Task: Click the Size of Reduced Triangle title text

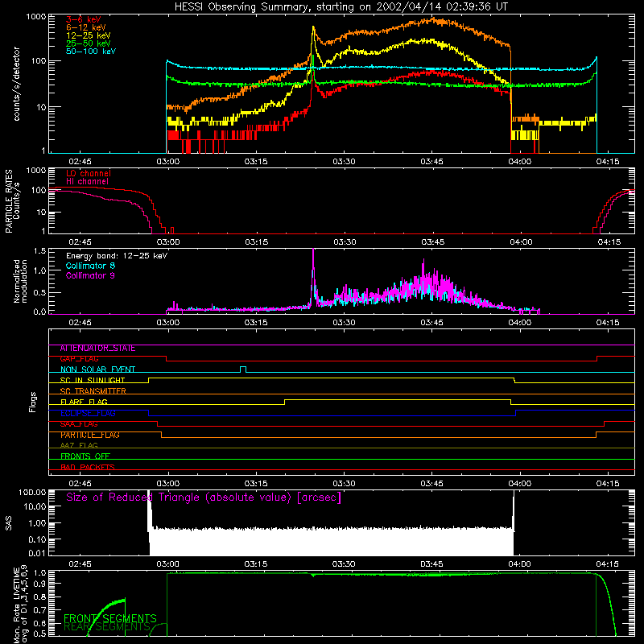Action: point(204,497)
